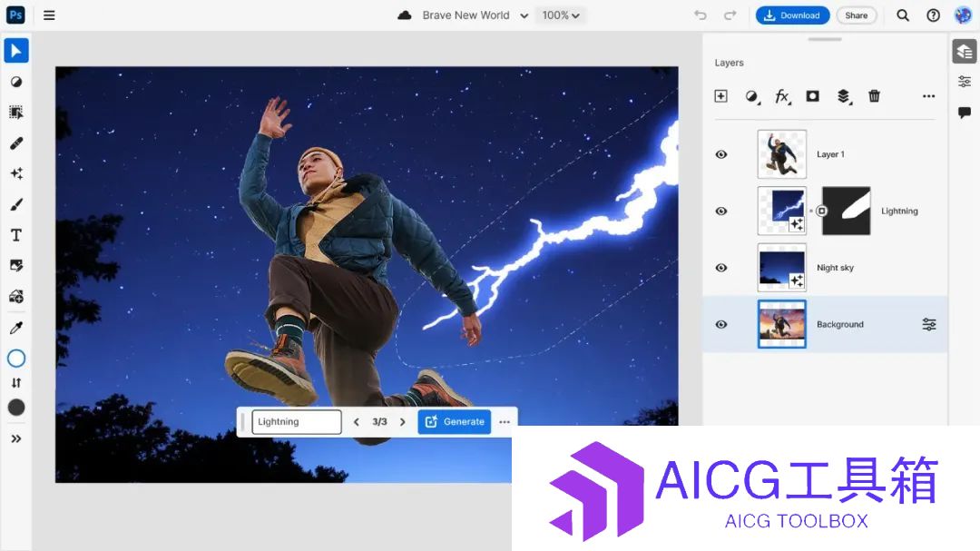Image resolution: width=980 pixels, height=551 pixels.
Task: Delete the selected layer
Action: click(875, 95)
